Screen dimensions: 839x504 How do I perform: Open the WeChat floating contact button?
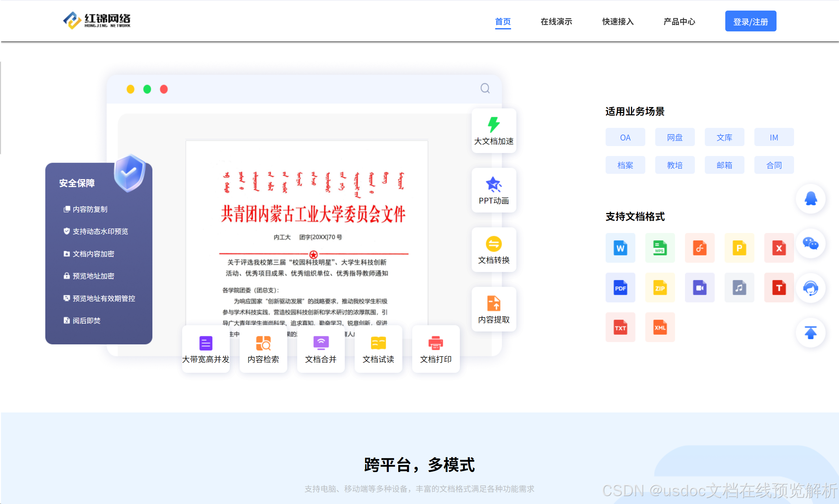(x=811, y=244)
